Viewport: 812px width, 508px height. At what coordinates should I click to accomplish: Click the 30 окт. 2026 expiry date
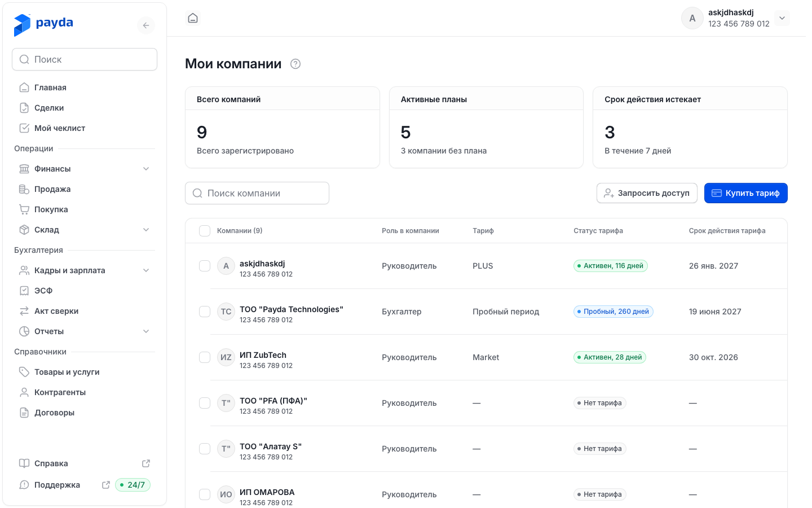[x=713, y=357]
